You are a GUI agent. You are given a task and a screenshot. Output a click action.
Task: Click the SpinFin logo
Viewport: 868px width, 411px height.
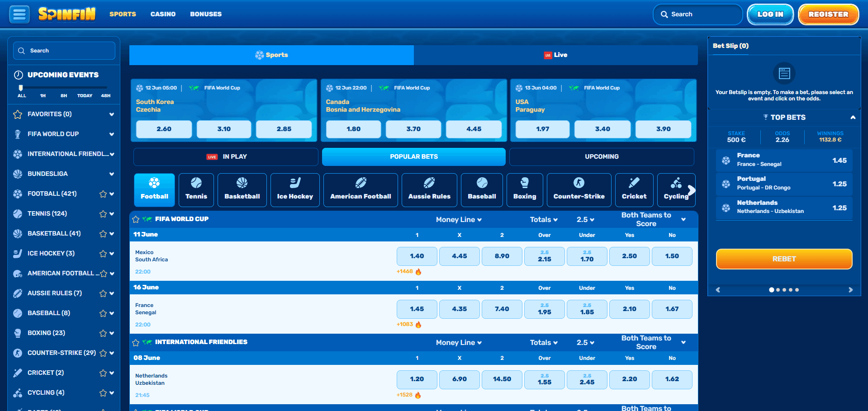(67, 14)
